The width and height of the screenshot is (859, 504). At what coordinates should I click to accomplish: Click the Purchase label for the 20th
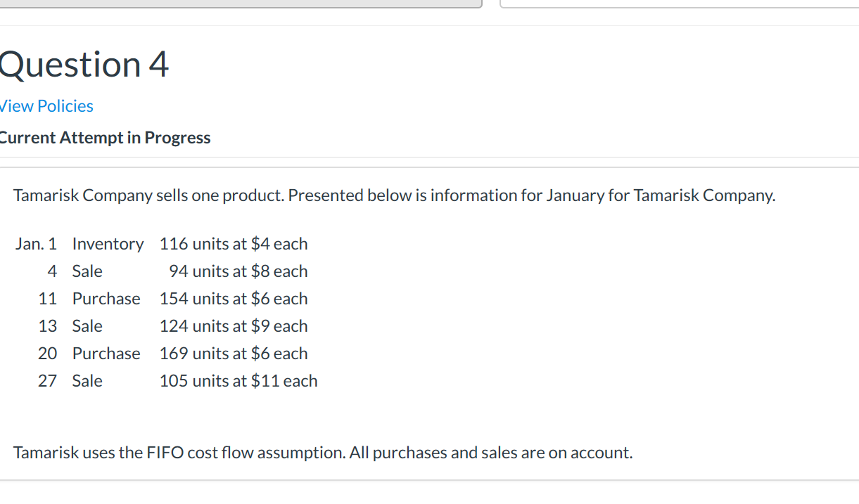(x=106, y=354)
